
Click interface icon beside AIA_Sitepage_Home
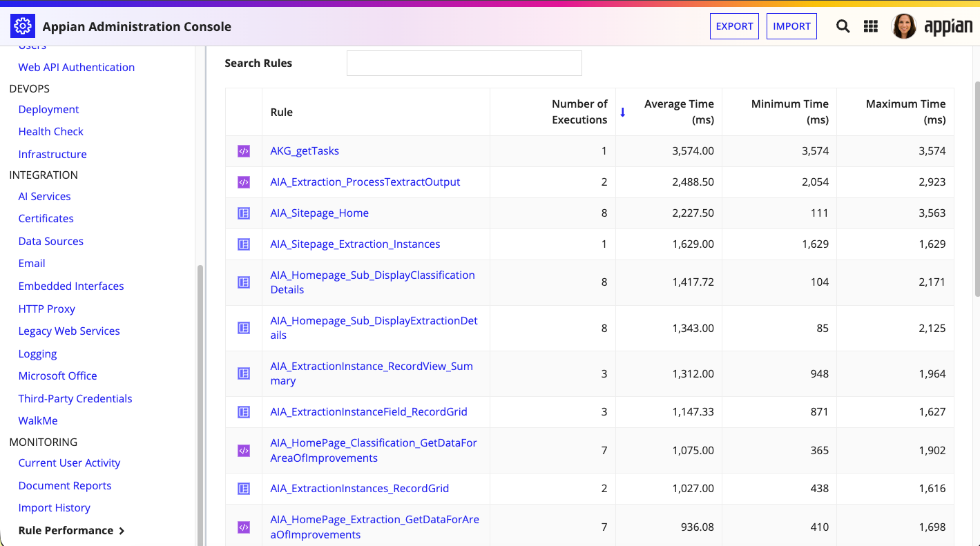pos(244,213)
